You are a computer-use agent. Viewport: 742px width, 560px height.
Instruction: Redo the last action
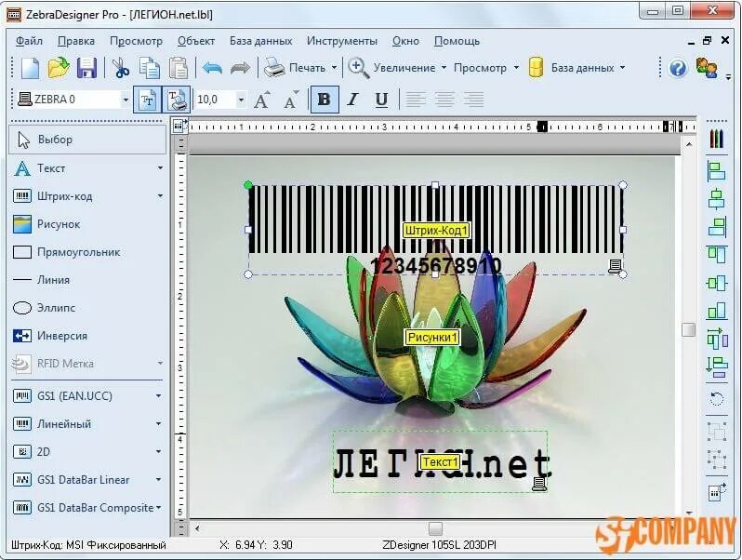[x=240, y=68]
